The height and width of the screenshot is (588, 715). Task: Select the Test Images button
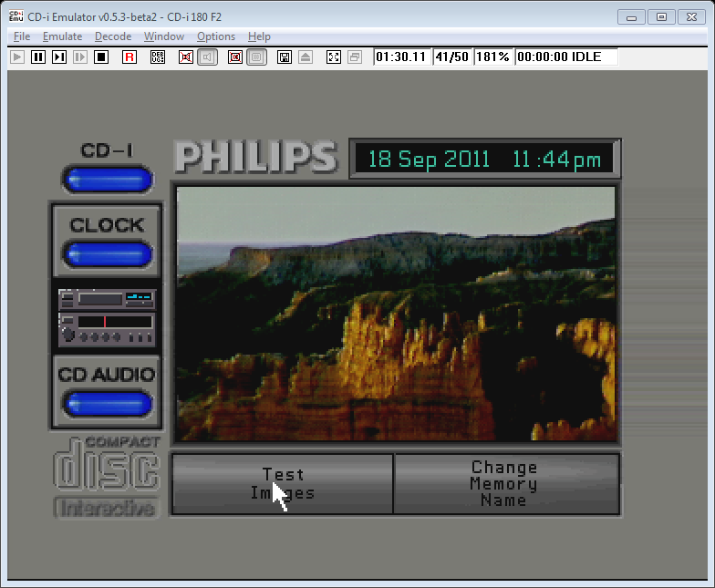[283, 484]
